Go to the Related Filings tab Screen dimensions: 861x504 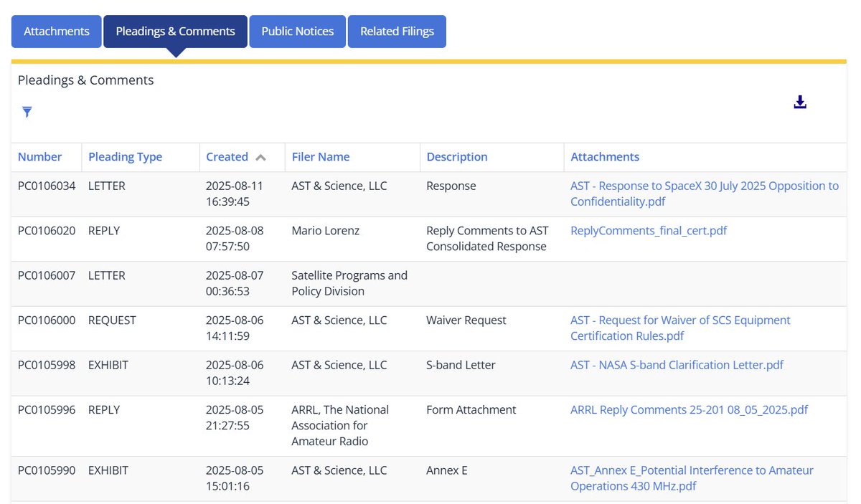coord(397,32)
